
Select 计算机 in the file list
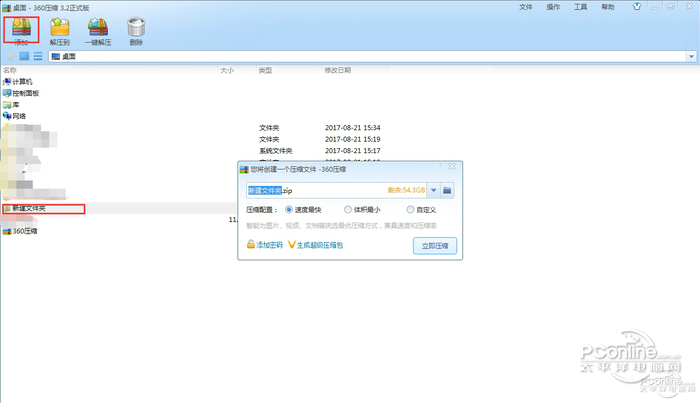(x=17, y=82)
